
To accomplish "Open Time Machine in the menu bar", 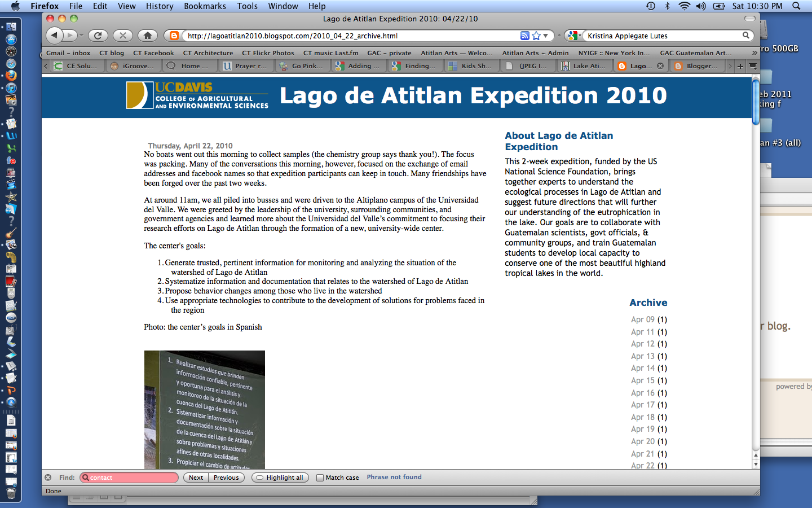I will pos(650,6).
